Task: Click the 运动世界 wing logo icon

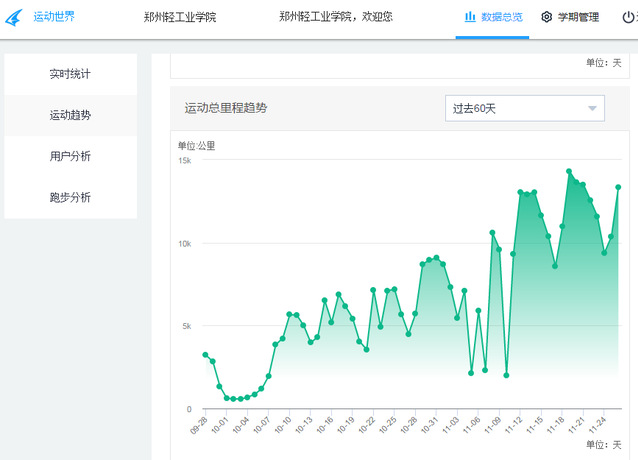Action: click(x=14, y=17)
